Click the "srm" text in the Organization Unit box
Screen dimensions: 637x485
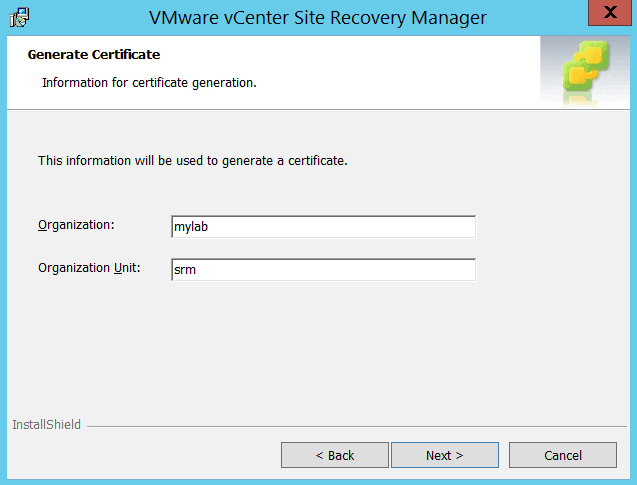coord(184,270)
